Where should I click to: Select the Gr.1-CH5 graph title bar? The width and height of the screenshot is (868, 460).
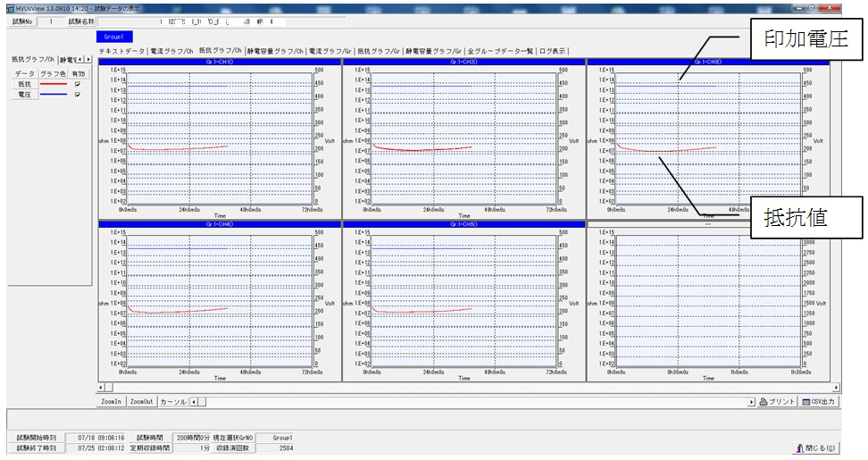click(463, 224)
